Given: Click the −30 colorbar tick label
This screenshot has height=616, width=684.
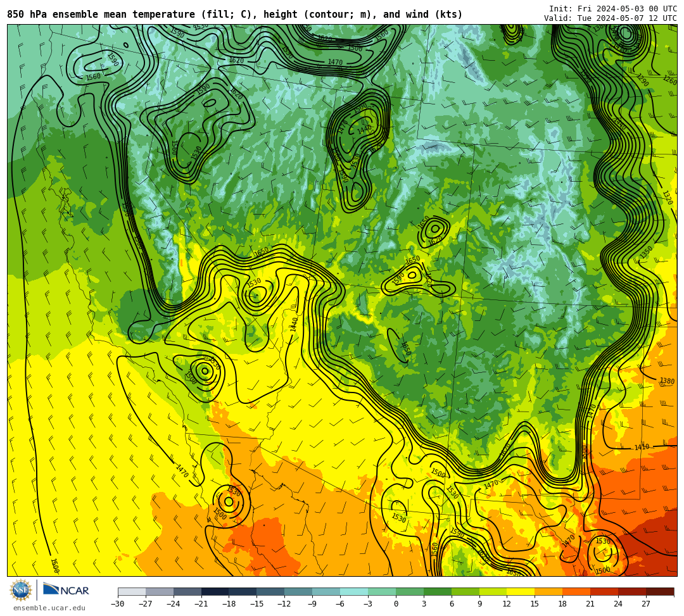Looking at the screenshot, I should pos(118,604).
